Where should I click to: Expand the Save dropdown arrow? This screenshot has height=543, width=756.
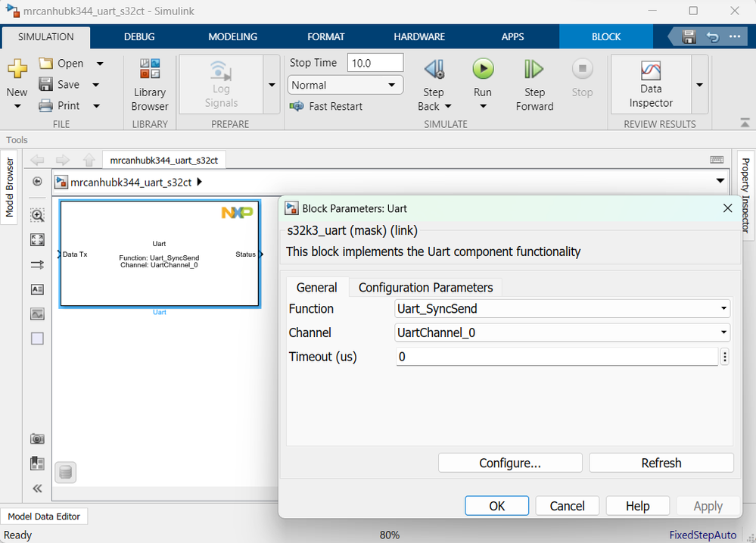tap(96, 85)
